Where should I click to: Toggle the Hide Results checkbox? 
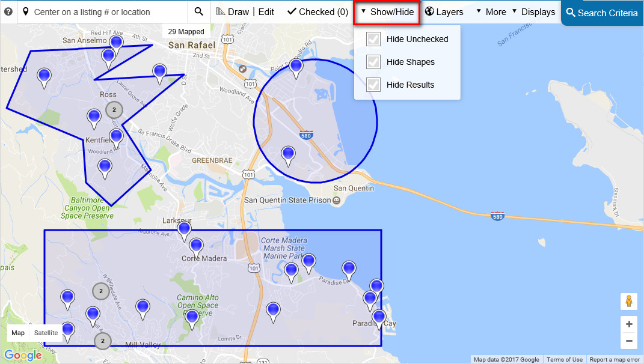[x=373, y=85]
